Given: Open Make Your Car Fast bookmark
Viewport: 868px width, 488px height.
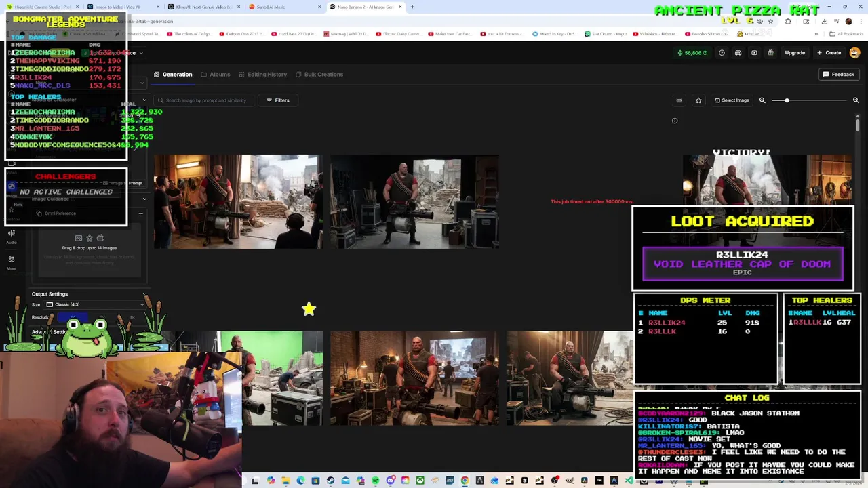Looking at the screenshot, I should tap(450, 34).
